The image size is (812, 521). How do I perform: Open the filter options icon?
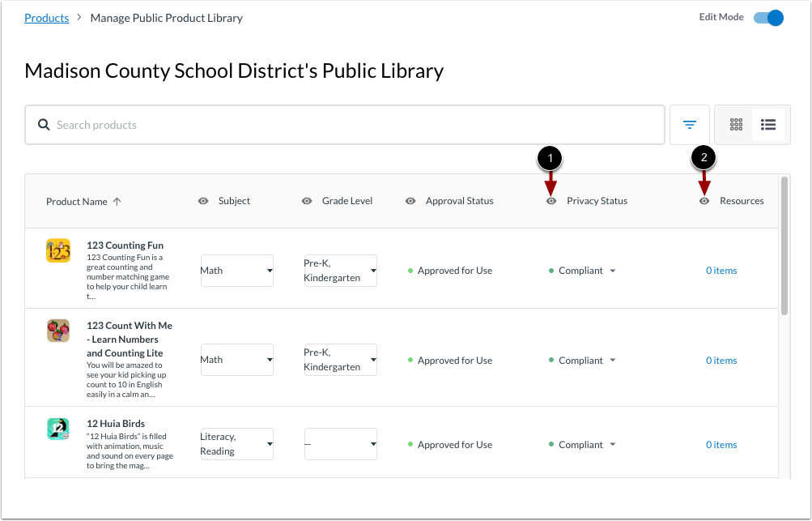[689, 124]
